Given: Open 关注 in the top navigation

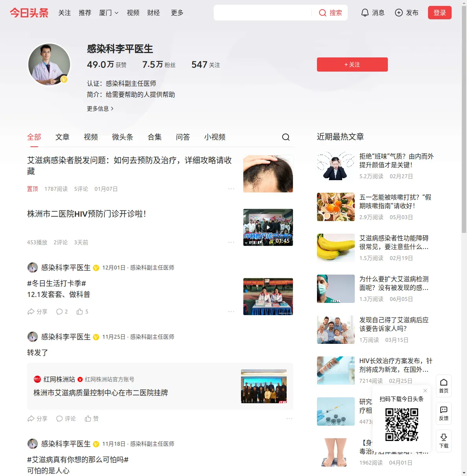Looking at the screenshot, I should [x=65, y=13].
